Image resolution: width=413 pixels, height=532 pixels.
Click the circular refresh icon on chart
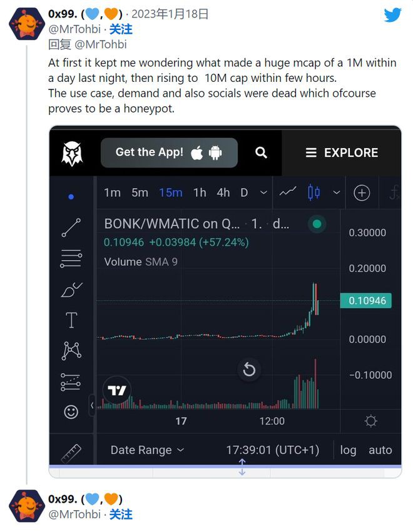[250, 370]
